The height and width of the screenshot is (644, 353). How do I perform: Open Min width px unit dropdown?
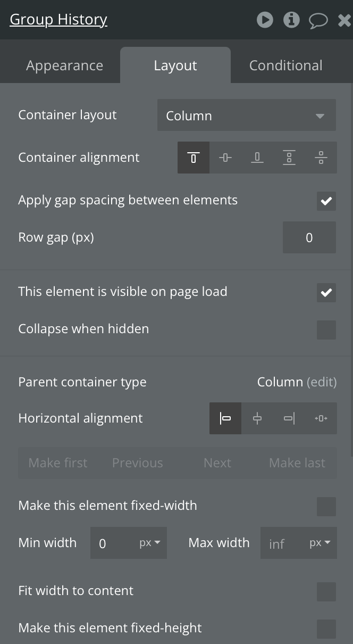[x=150, y=543]
